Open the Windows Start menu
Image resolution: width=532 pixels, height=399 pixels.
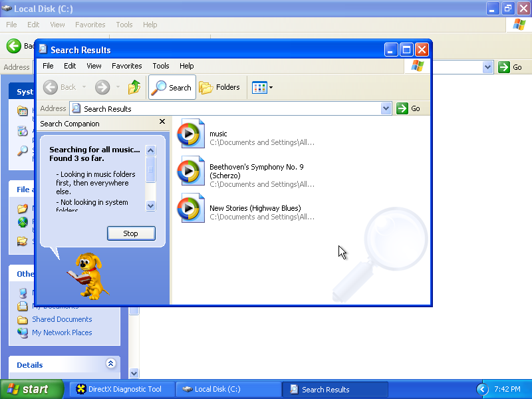pyautogui.click(x=32, y=390)
